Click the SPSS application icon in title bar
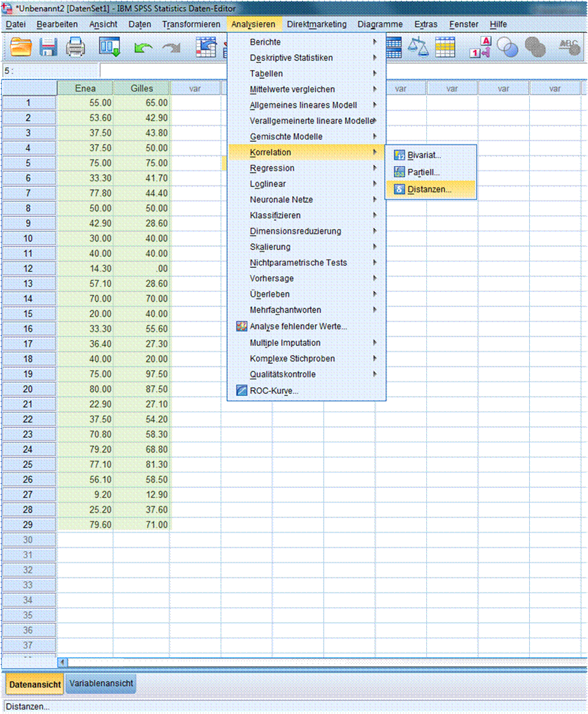Screen dimensions: 588x714 [6, 8]
